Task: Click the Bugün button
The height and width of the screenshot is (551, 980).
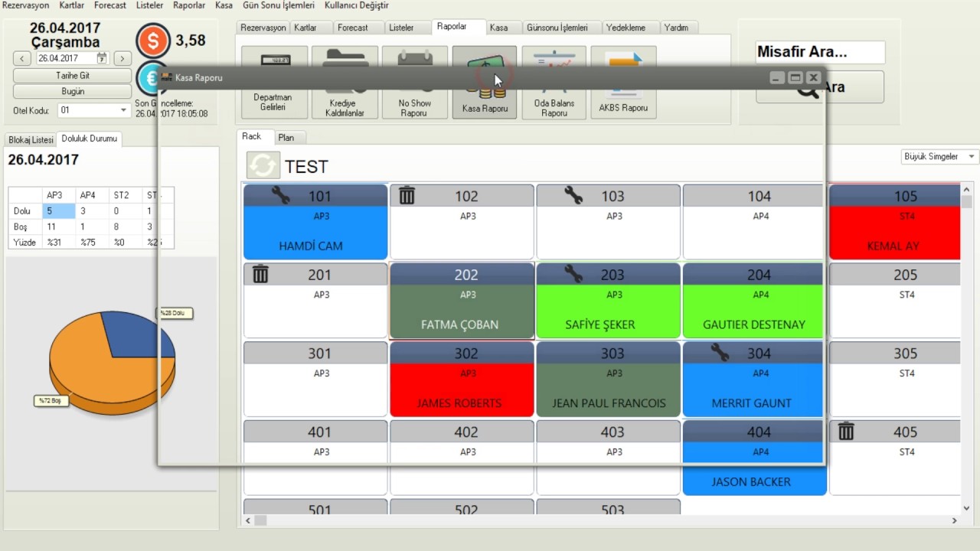Action: [x=73, y=91]
